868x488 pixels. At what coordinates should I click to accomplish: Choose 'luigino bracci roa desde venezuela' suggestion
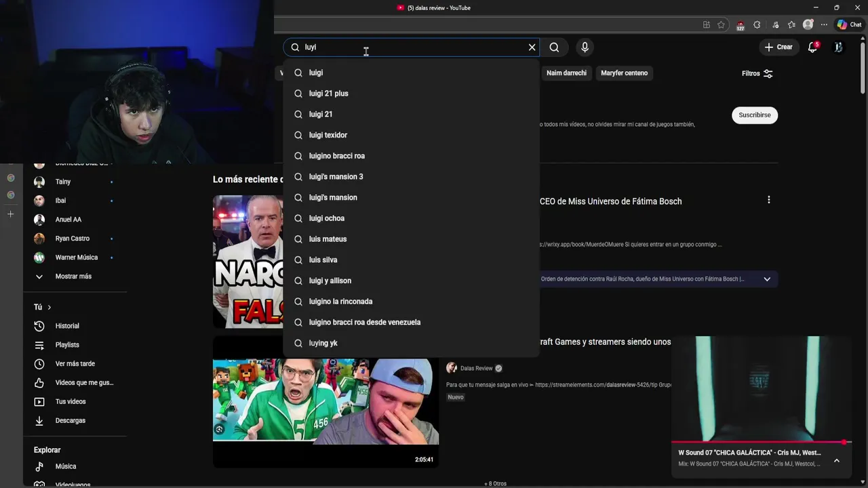tap(411, 323)
